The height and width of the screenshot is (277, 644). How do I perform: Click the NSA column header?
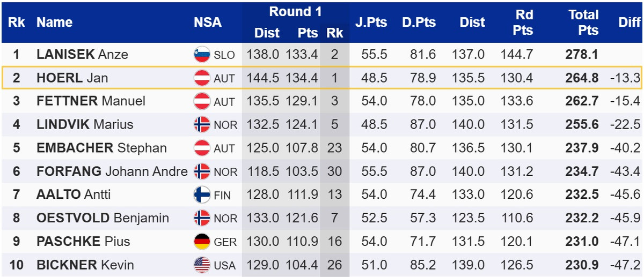pyautogui.click(x=208, y=23)
